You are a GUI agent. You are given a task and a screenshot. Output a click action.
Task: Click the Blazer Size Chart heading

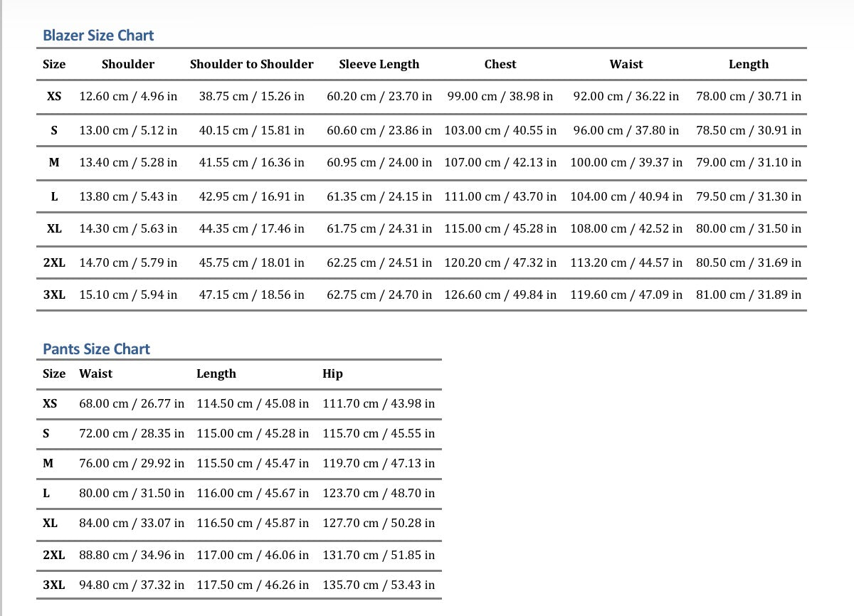[x=98, y=36]
